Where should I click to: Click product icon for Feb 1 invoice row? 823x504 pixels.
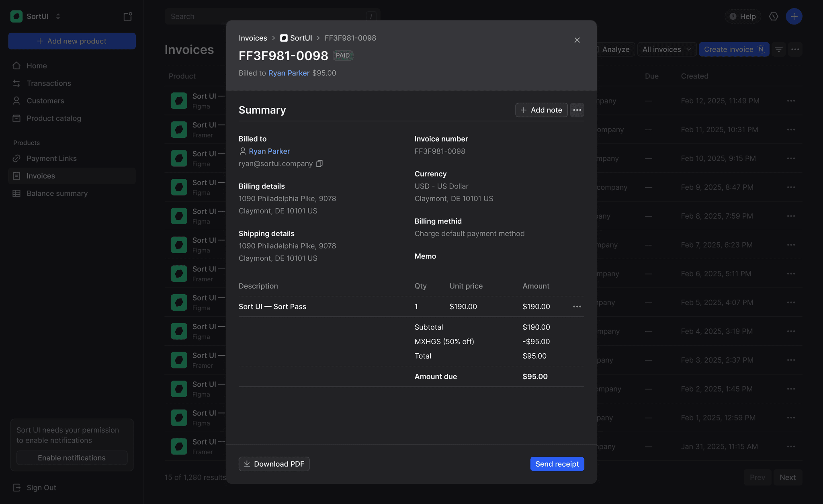coord(179,418)
